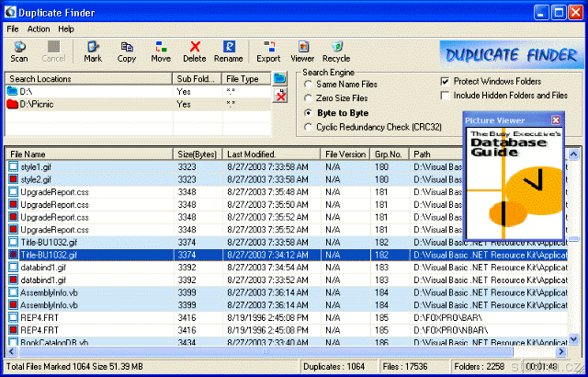Viewport: 588px width, 377px height.
Task: Enable Include Hidden Folders and Files
Action: point(446,95)
